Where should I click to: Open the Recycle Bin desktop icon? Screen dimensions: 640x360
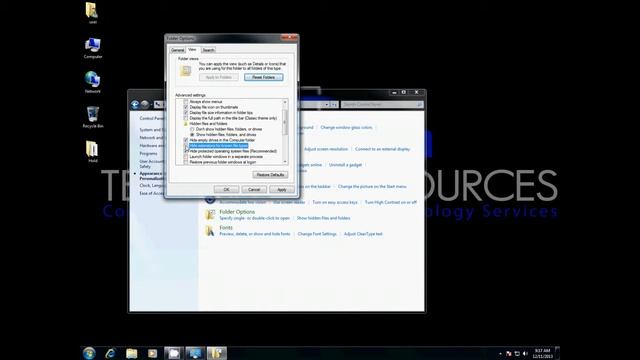[x=93, y=117]
